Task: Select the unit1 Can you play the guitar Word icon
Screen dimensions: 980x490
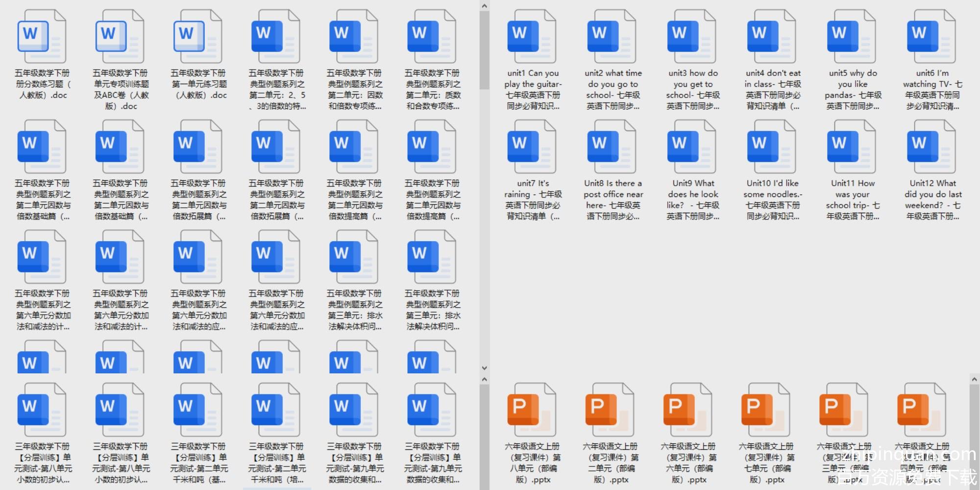Action: point(532,37)
